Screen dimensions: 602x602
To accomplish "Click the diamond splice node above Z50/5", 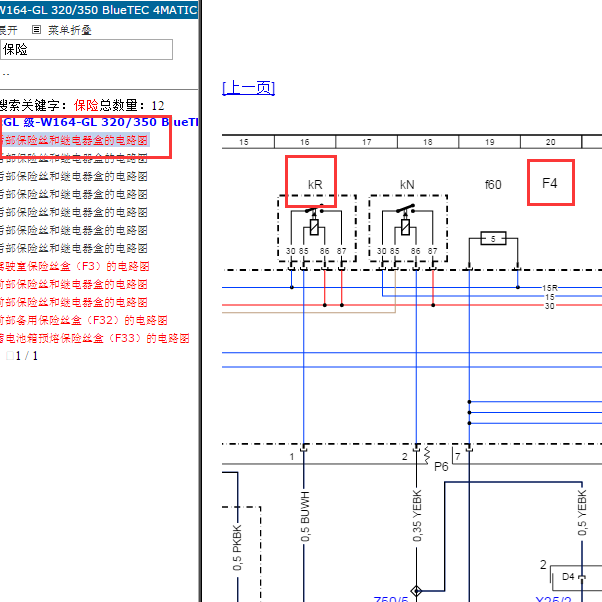I will pos(416,592).
